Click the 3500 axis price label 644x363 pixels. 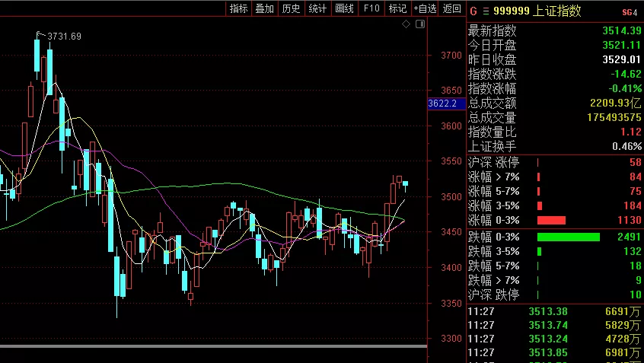pyautogui.click(x=451, y=197)
